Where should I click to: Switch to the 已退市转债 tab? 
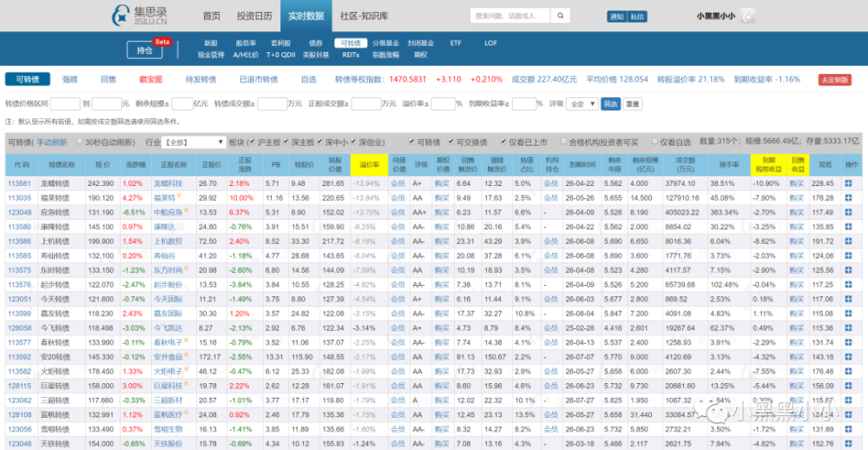(x=259, y=79)
